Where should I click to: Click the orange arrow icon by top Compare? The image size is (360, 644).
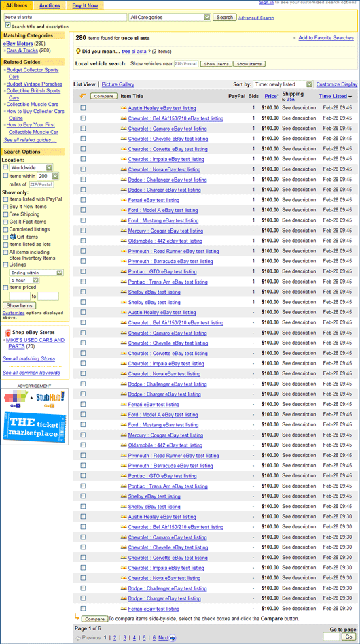point(82,96)
